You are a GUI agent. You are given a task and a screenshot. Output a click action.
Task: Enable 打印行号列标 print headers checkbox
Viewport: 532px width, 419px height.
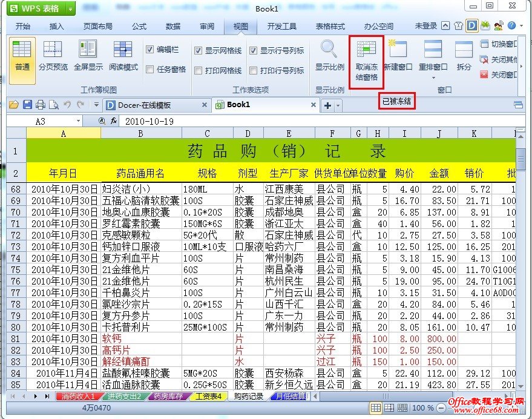pos(253,71)
